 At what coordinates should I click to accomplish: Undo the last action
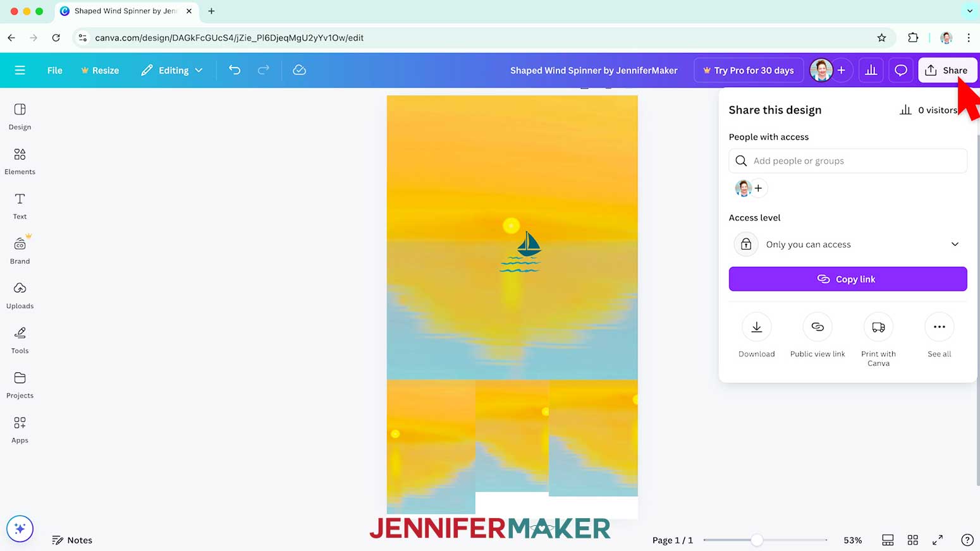pyautogui.click(x=235, y=70)
